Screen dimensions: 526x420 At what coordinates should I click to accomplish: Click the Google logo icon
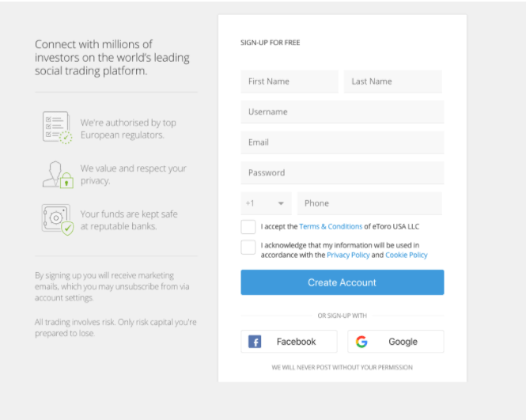[x=361, y=342]
